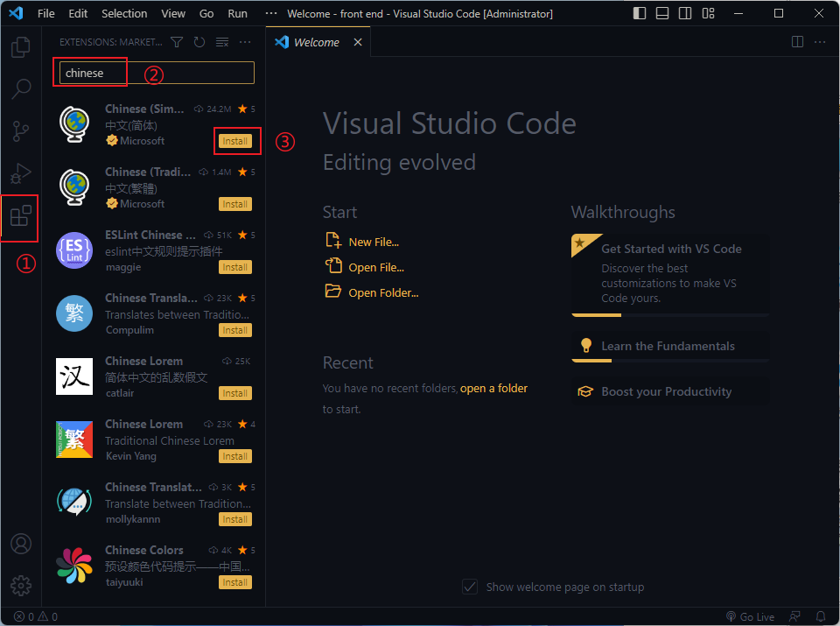Click the New File... link
Screen dimensions: 840x626
374,243
